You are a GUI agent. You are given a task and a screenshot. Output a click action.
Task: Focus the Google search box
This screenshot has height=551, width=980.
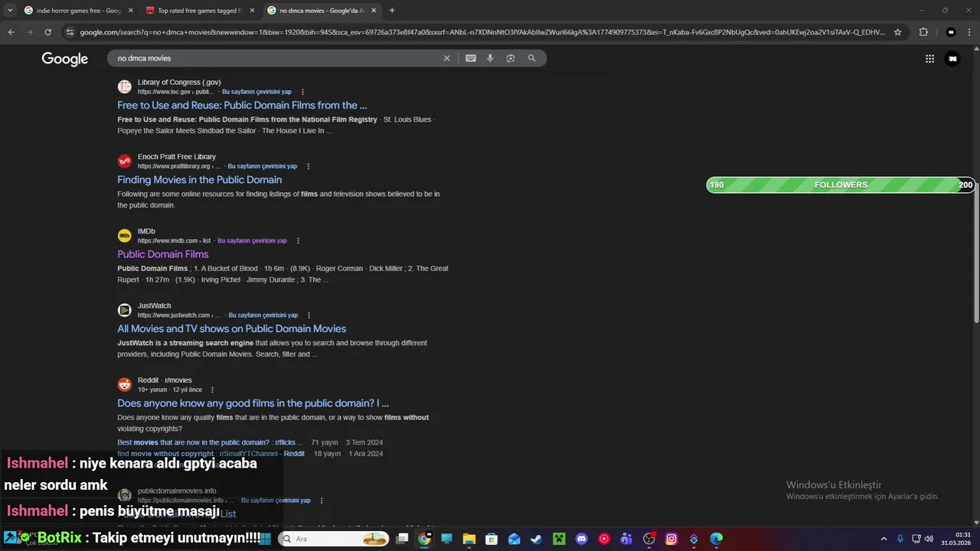pyautogui.click(x=276, y=58)
